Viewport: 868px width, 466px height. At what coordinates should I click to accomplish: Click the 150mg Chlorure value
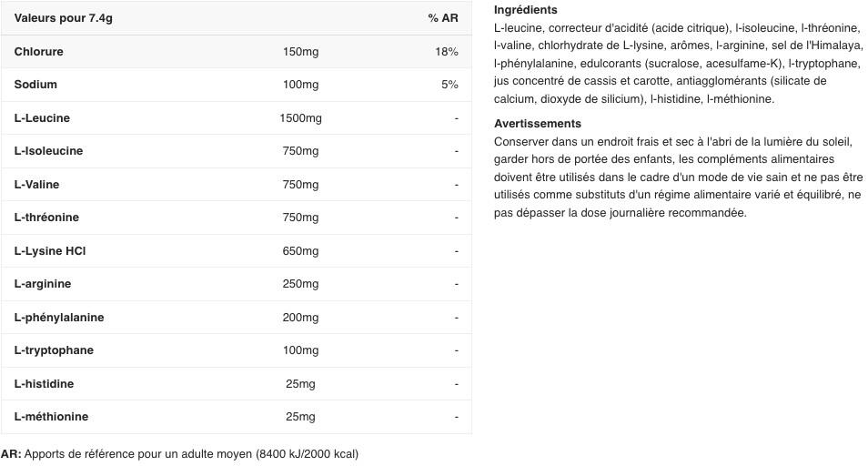pos(300,52)
